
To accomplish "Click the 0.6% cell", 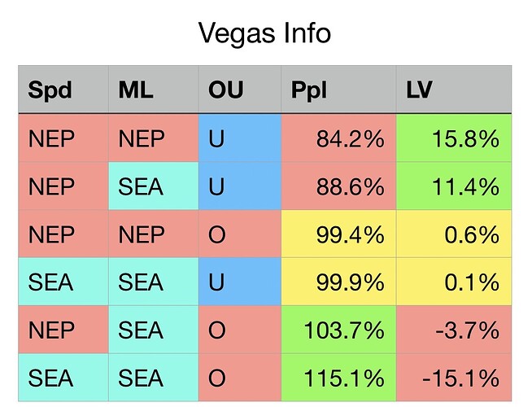I will point(453,234).
